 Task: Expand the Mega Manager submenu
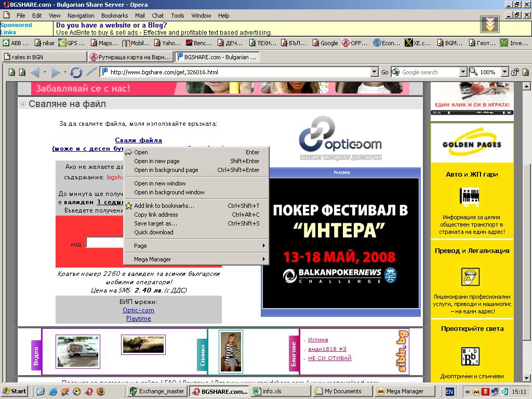pyautogui.click(x=196, y=259)
